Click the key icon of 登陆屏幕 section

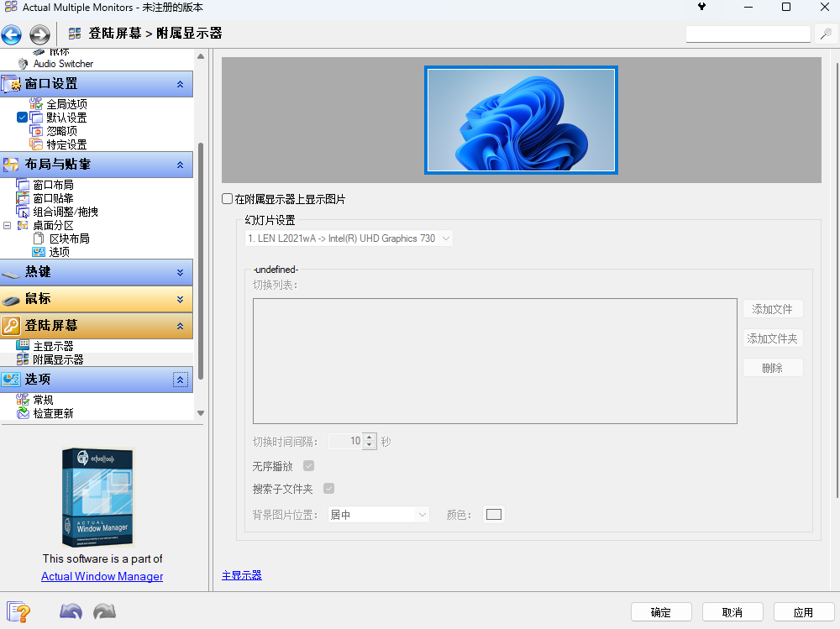point(11,325)
